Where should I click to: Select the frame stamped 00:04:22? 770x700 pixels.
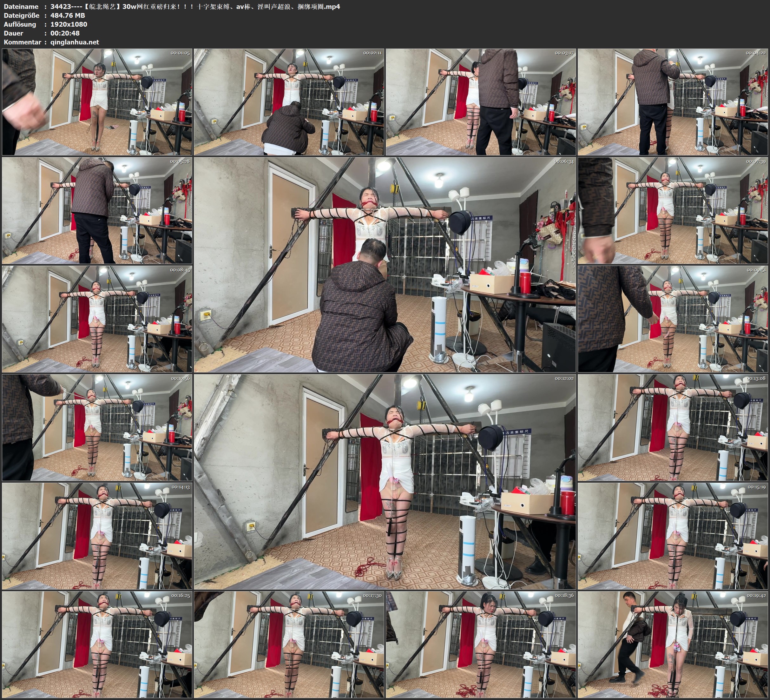click(673, 102)
